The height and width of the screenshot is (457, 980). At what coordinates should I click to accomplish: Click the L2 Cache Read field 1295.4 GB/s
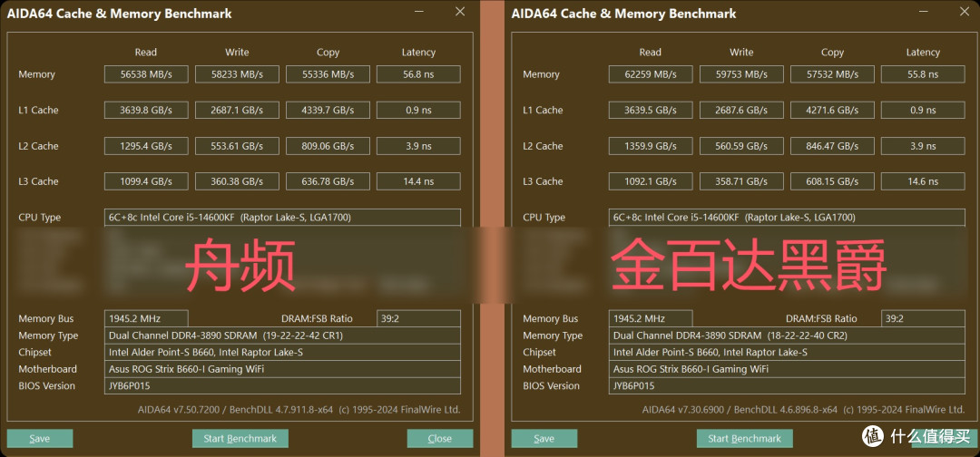[x=146, y=146]
